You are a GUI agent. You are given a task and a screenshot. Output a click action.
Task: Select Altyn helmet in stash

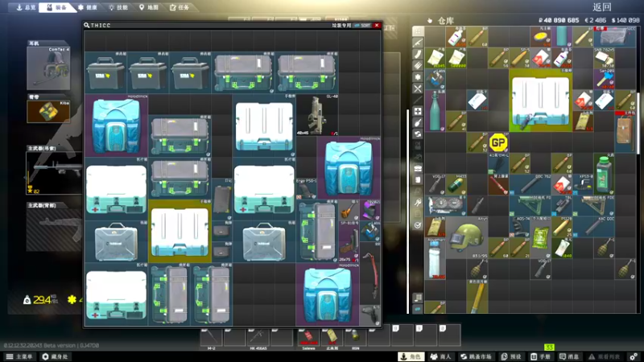click(x=467, y=238)
